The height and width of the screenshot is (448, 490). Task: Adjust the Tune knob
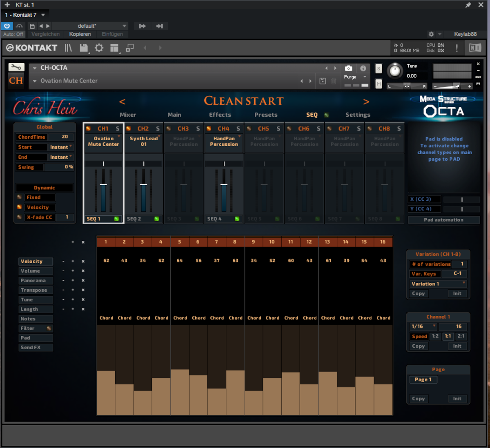coord(394,71)
